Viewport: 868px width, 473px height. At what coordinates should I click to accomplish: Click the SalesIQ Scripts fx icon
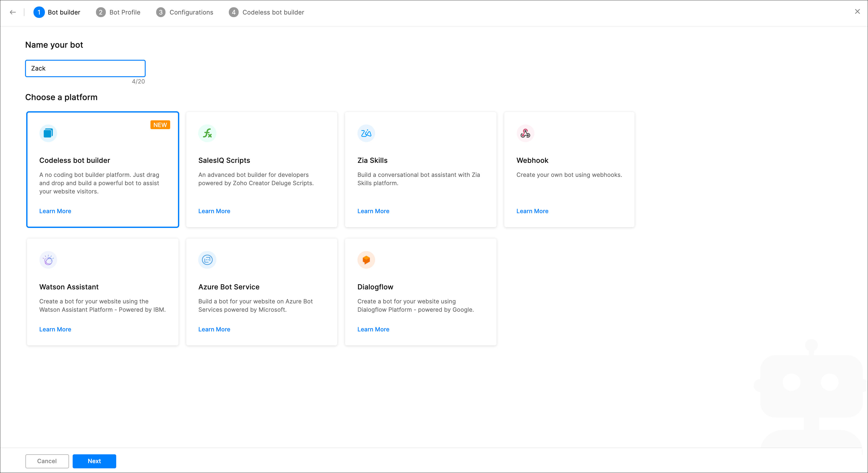tap(207, 133)
